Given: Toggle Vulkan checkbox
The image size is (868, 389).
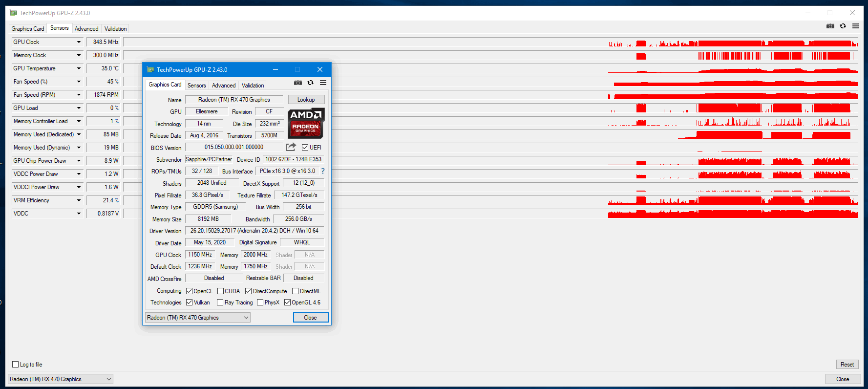Looking at the screenshot, I should pos(189,302).
